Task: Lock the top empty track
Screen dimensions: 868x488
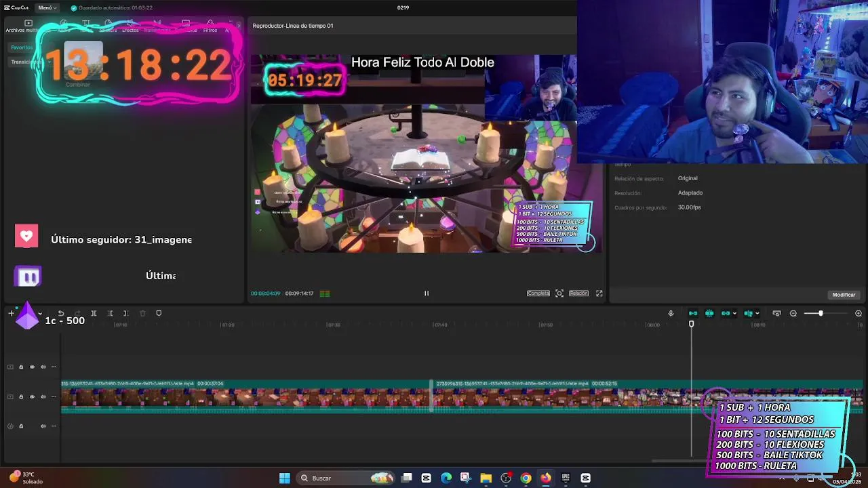Action: click(x=21, y=367)
